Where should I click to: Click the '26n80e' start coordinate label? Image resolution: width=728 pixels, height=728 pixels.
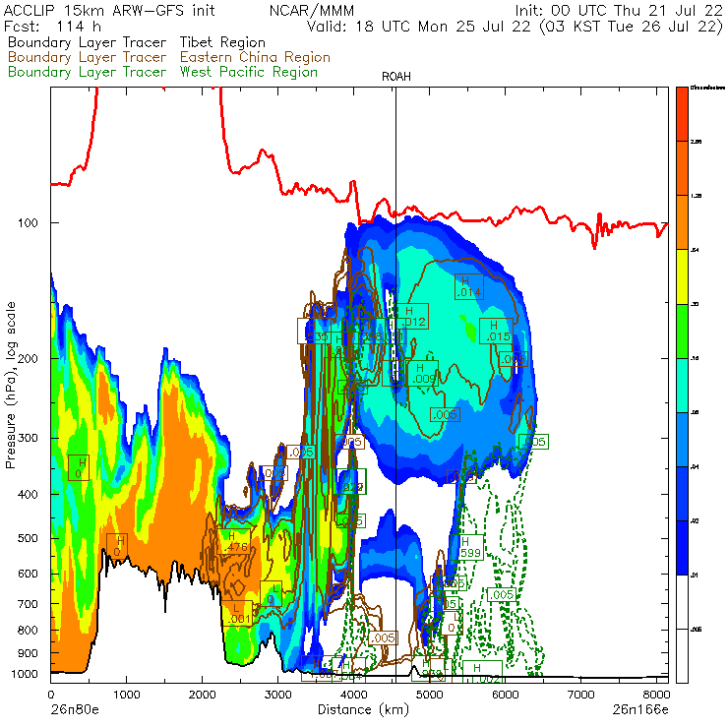coord(75,709)
